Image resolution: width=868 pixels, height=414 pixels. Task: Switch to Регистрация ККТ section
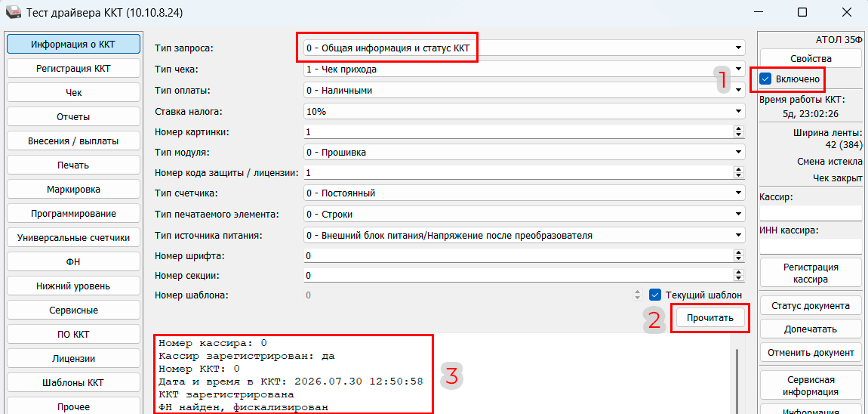[73, 69]
